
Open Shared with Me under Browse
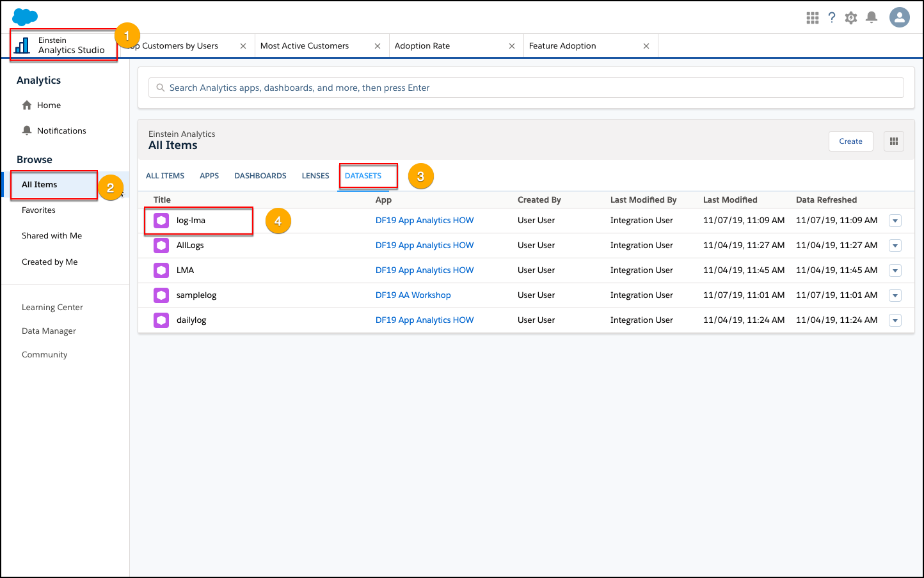click(x=52, y=236)
